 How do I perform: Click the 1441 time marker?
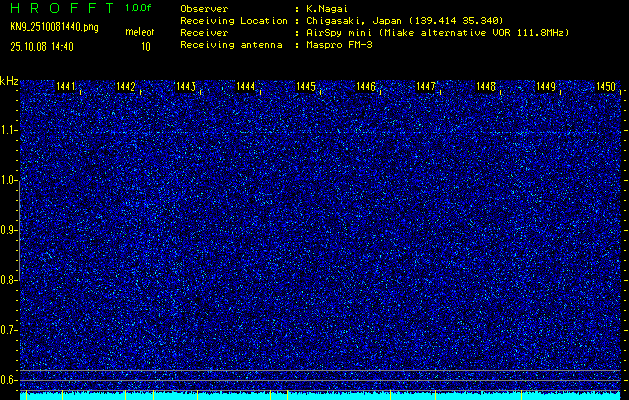(x=67, y=87)
